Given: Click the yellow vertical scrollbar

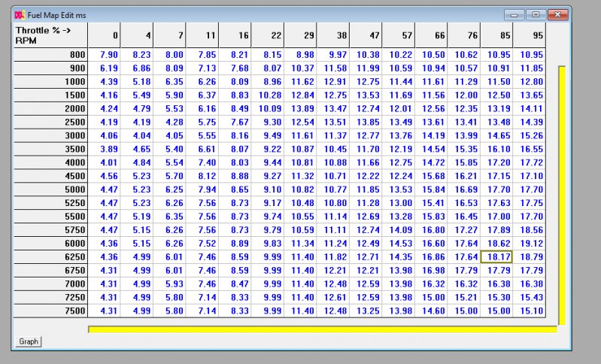Looking at the screenshot, I should (x=562, y=196).
